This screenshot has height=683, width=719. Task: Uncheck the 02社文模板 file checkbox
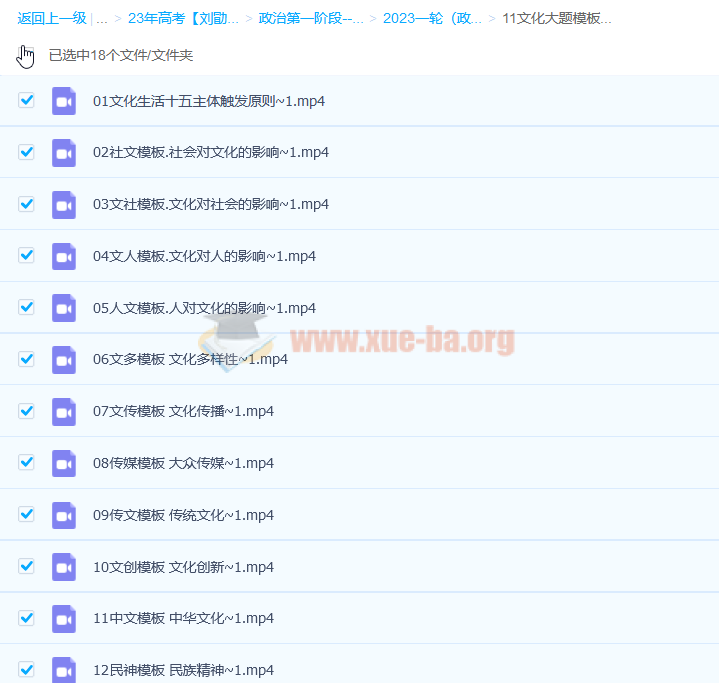(27, 152)
